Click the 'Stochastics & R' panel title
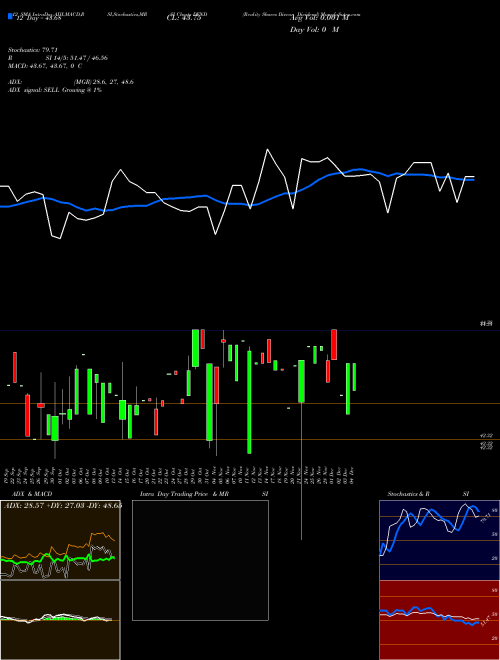The image size is (500, 660). [x=409, y=494]
